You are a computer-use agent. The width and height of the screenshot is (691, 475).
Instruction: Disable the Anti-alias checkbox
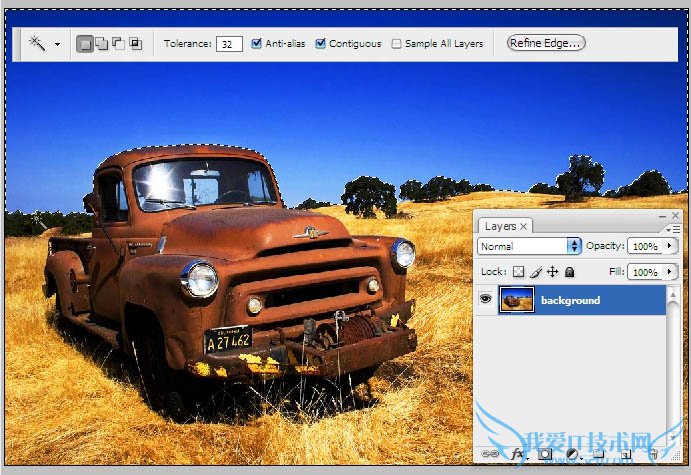[257, 44]
